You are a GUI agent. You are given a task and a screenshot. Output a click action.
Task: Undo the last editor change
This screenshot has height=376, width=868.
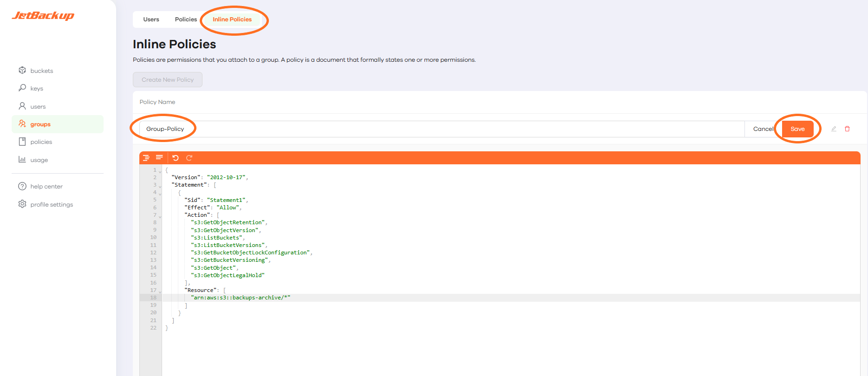(176, 158)
